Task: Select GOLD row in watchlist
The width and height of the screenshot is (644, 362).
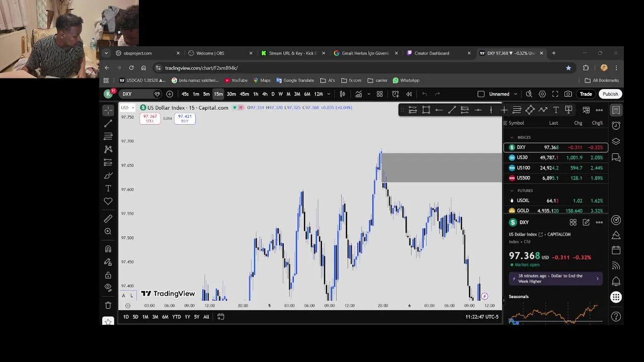Action: pos(556,211)
